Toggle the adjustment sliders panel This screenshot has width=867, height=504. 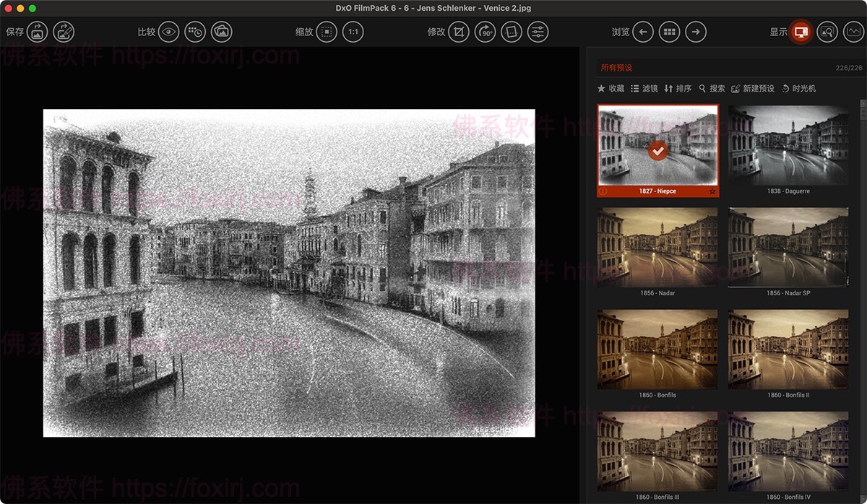pyautogui.click(x=538, y=32)
